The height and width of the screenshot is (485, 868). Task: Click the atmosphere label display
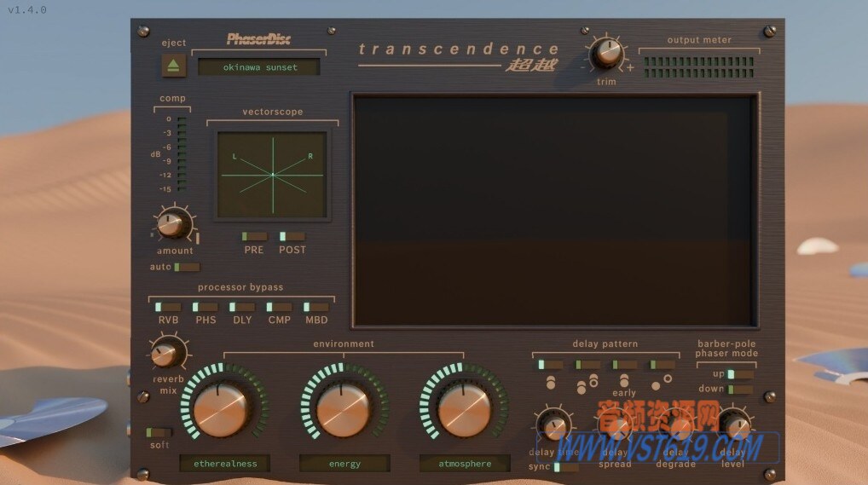tap(465, 464)
